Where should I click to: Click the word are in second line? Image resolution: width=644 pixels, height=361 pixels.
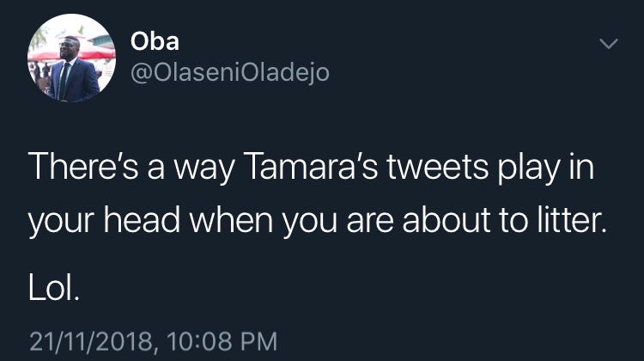tap(370, 222)
